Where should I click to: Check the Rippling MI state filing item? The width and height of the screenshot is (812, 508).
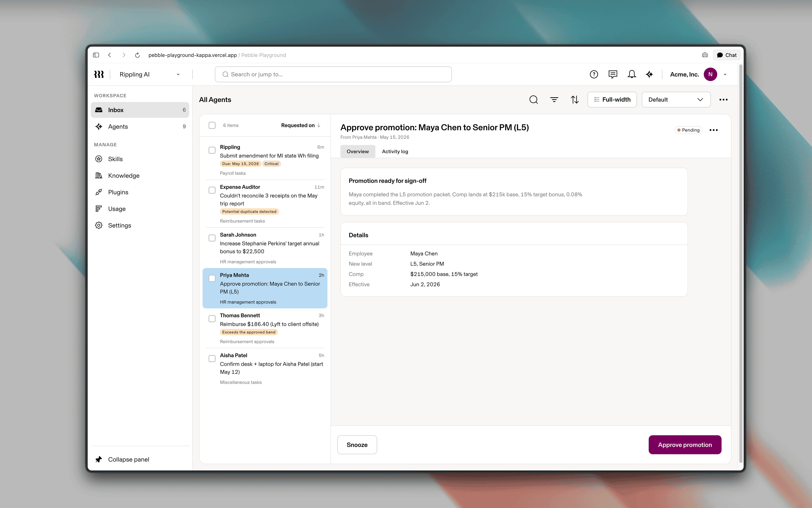pyautogui.click(x=212, y=150)
